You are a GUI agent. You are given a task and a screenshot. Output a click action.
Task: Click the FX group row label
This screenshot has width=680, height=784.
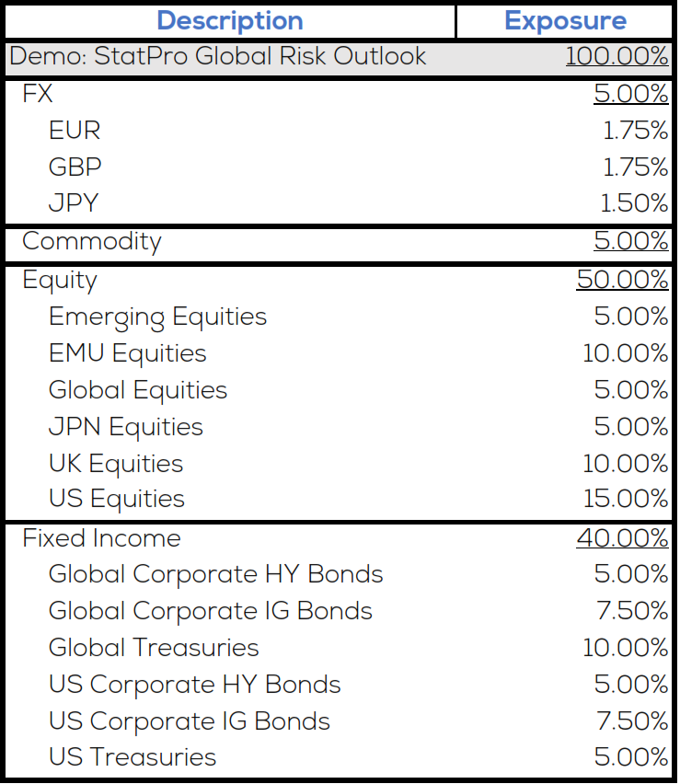39,94
